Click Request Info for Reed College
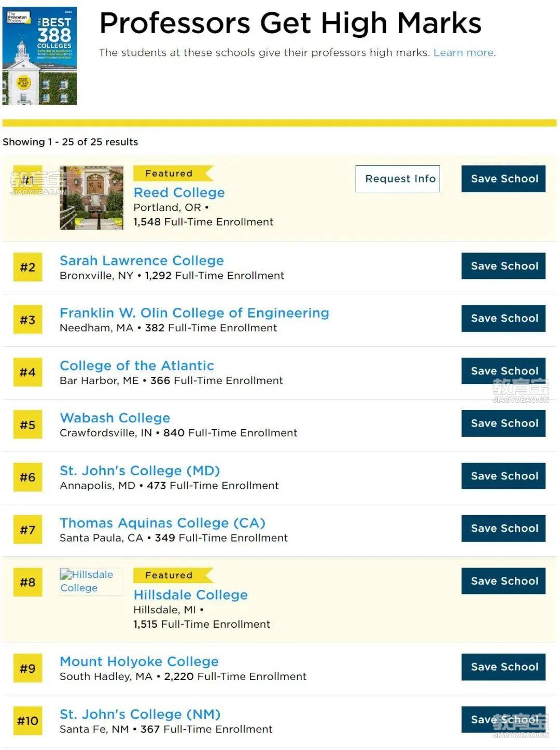Viewport: 560px width, 750px height. click(398, 179)
